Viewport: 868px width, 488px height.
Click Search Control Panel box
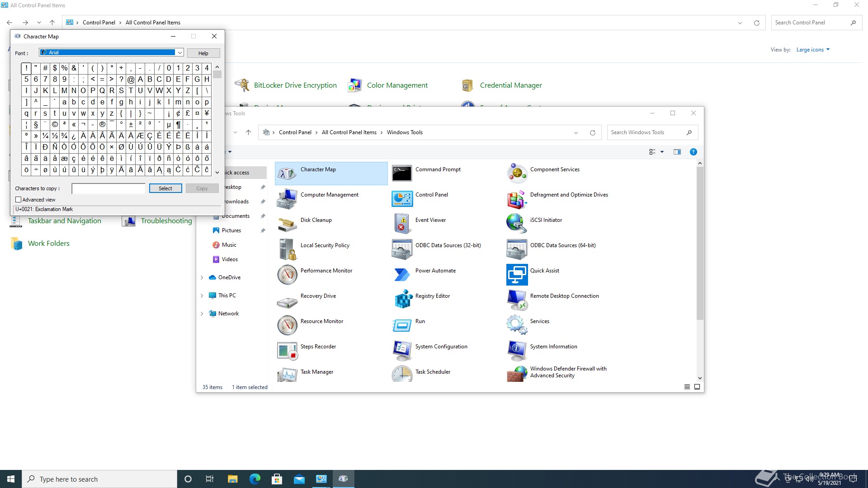(x=816, y=23)
